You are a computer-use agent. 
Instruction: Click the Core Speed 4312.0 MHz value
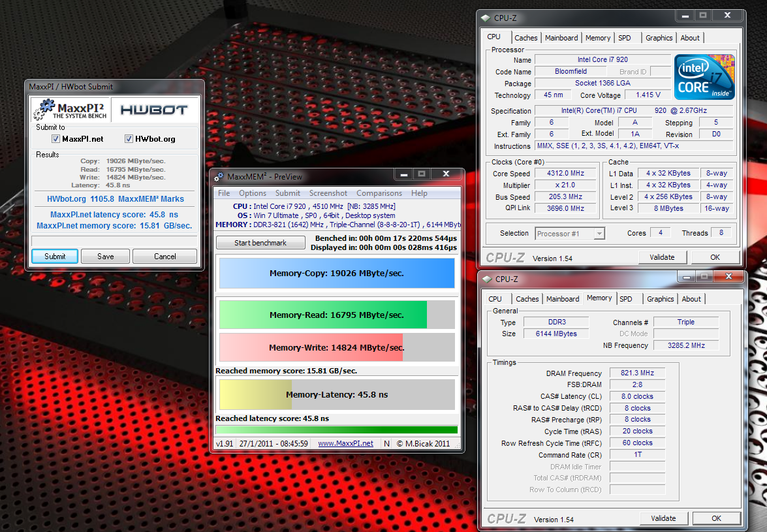(x=566, y=173)
